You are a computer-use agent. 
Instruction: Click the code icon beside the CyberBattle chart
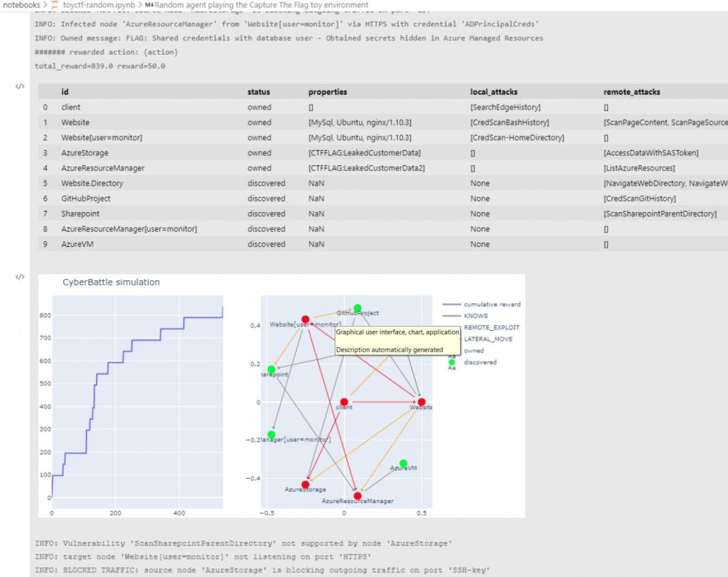pos(20,277)
